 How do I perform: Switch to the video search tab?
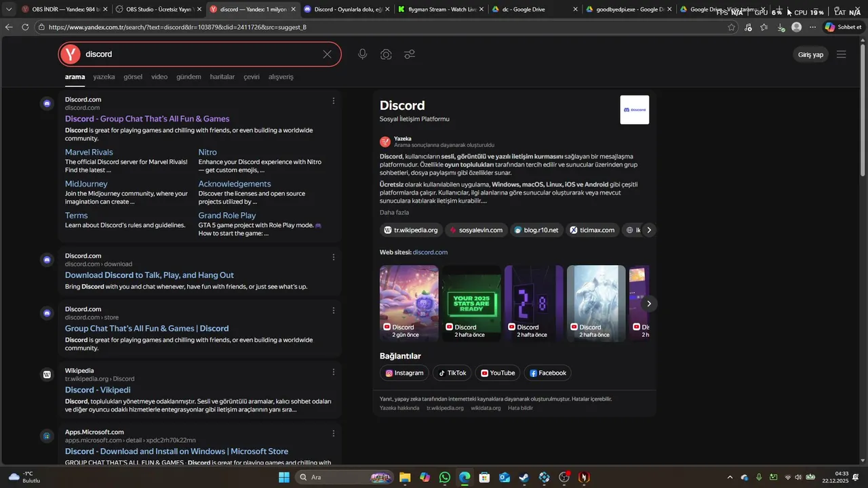[x=159, y=77]
